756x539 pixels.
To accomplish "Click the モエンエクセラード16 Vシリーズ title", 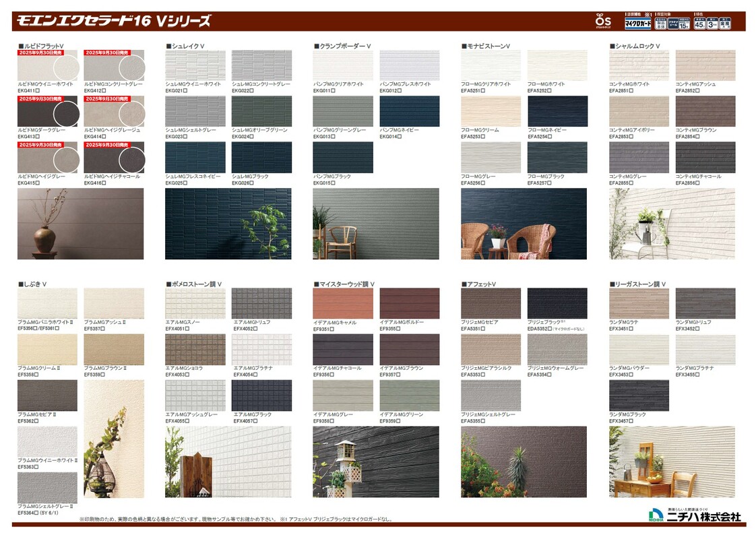I will tap(113, 21).
